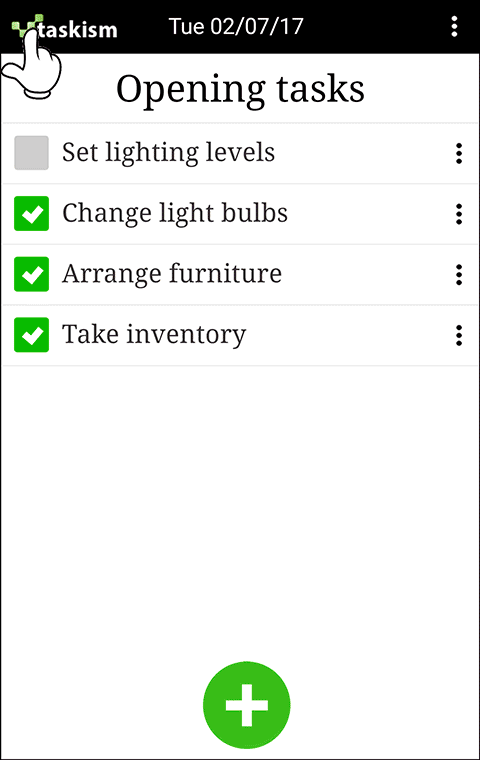The width and height of the screenshot is (480, 760).
Task: Tap the green add task plus button
Action: pyautogui.click(x=247, y=705)
